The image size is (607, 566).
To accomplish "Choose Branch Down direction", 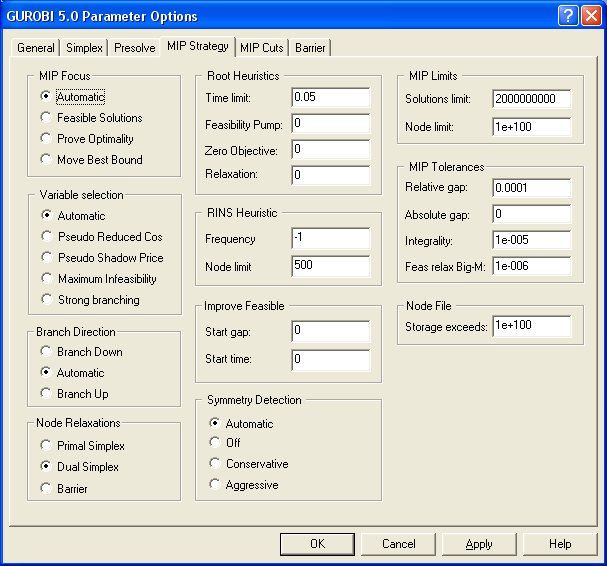I will [x=81, y=352].
